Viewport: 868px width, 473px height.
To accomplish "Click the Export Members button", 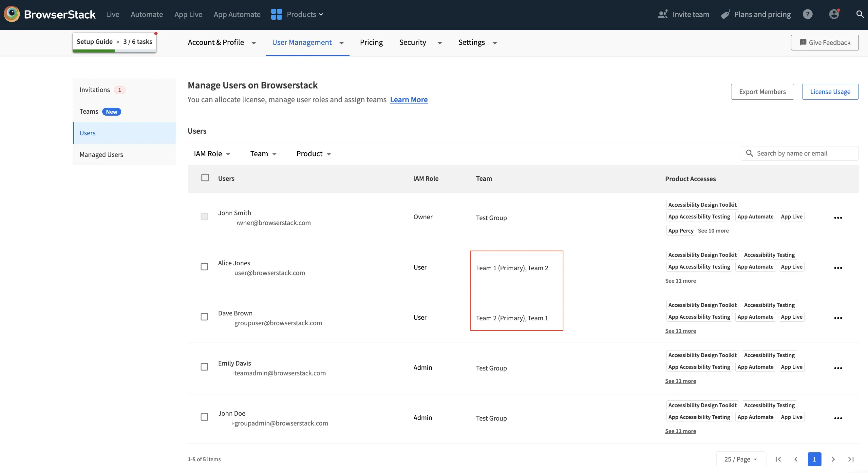I will click(x=762, y=92).
